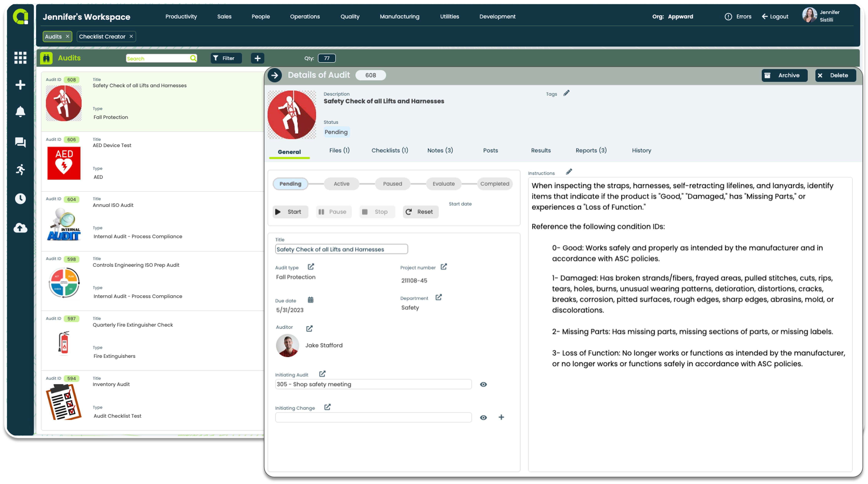Switch to the Files (1) tab
This screenshot has width=868, height=484.
pyautogui.click(x=339, y=150)
